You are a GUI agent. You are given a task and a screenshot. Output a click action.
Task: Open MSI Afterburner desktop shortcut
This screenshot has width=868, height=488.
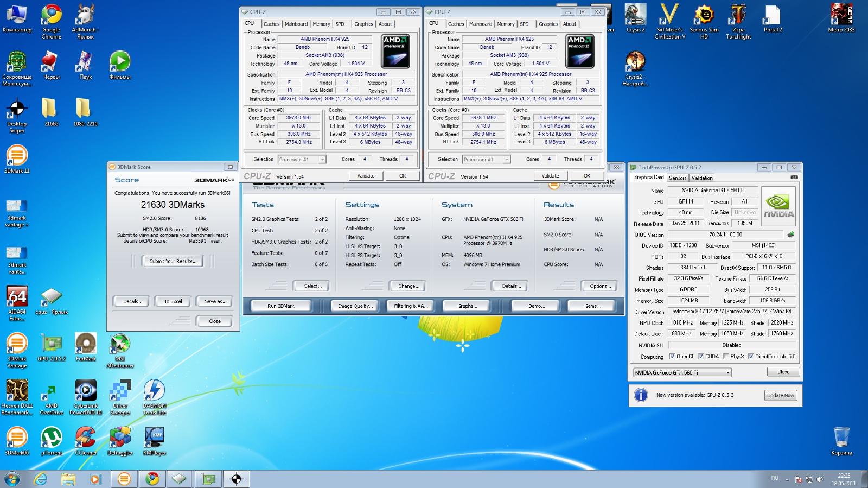click(120, 350)
